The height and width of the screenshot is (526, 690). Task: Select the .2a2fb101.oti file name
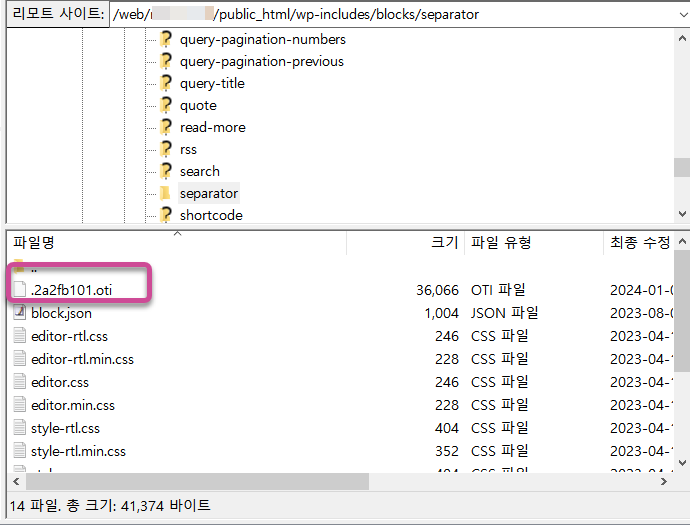tap(71, 290)
